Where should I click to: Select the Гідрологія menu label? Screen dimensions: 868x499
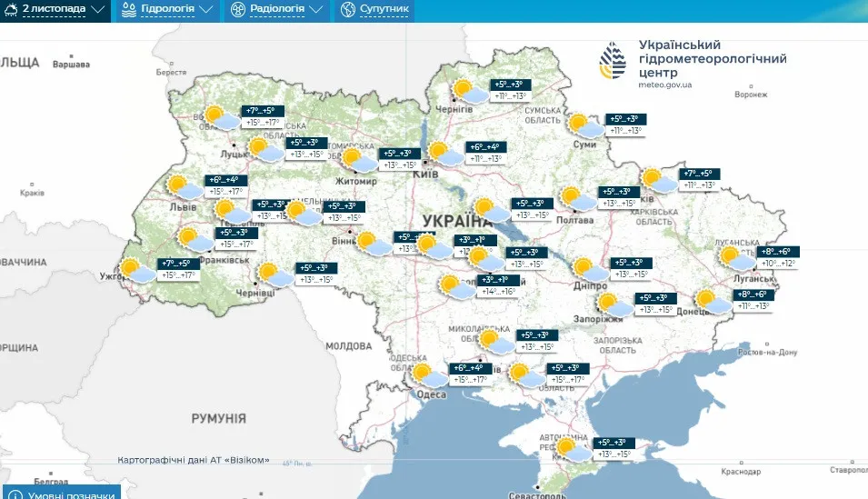(x=166, y=10)
